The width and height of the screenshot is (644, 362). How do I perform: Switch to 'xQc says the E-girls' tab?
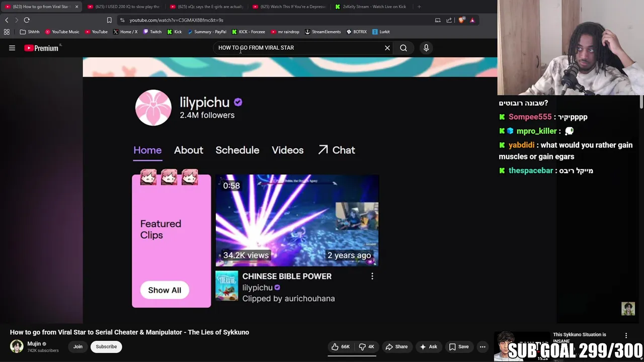(x=207, y=7)
